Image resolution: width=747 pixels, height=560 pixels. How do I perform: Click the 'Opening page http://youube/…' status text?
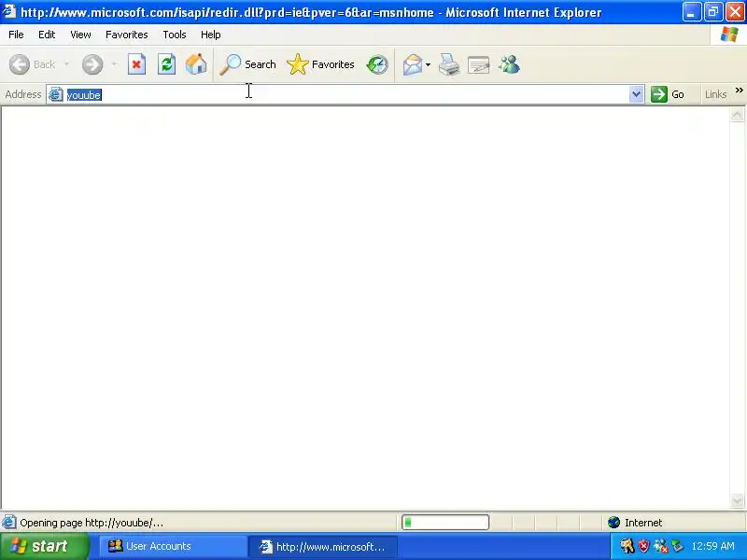(x=92, y=523)
